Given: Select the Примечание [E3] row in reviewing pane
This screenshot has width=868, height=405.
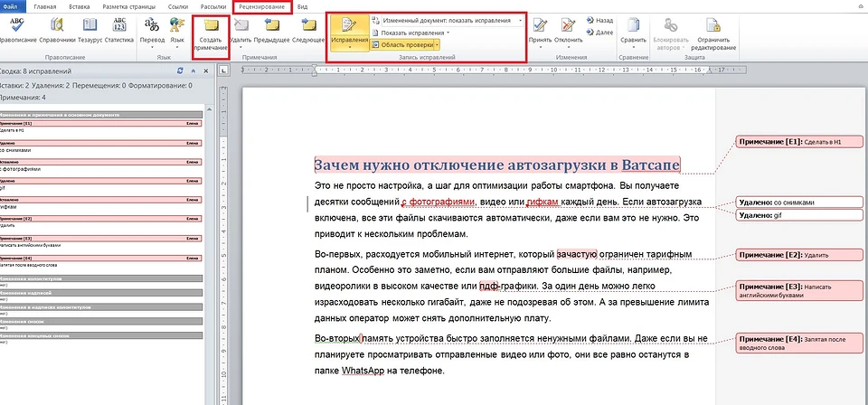Looking at the screenshot, I should coord(99,238).
